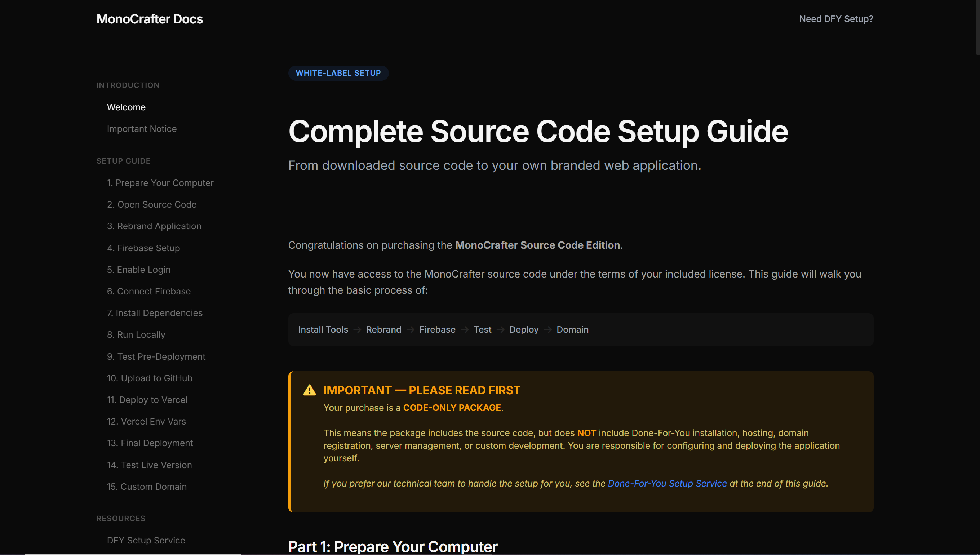Click the INTRODUCTION sidebar heading
980x555 pixels.
(128, 85)
